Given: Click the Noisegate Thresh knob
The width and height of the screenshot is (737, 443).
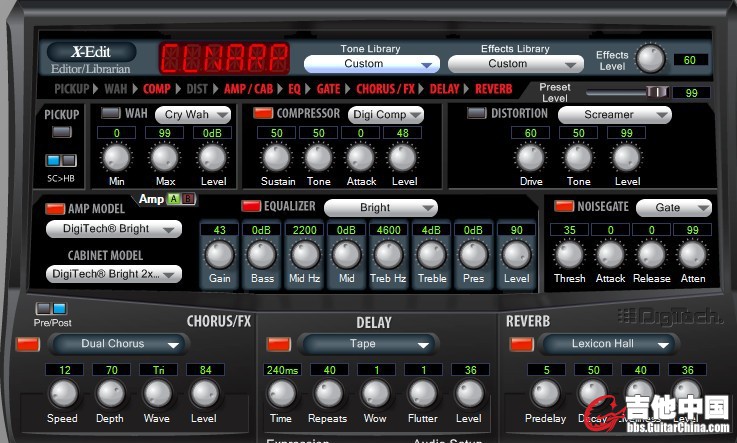Looking at the screenshot, I should point(568,253).
